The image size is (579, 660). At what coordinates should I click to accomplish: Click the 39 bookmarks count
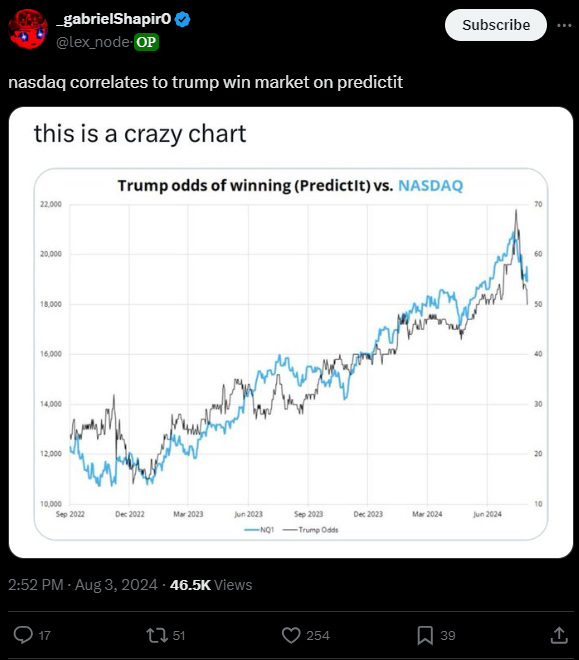[448, 635]
